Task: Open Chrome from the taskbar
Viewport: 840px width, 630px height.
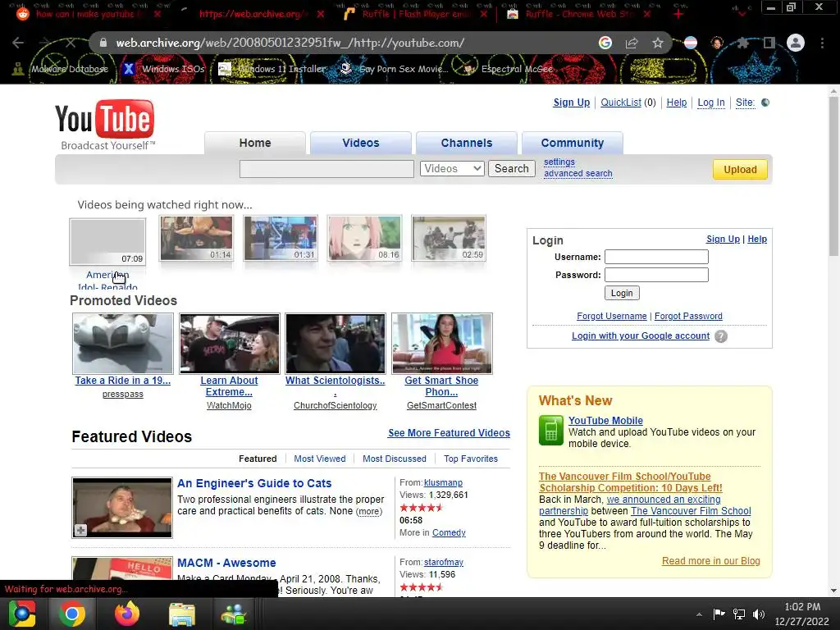Action: pyautogui.click(x=72, y=614)
